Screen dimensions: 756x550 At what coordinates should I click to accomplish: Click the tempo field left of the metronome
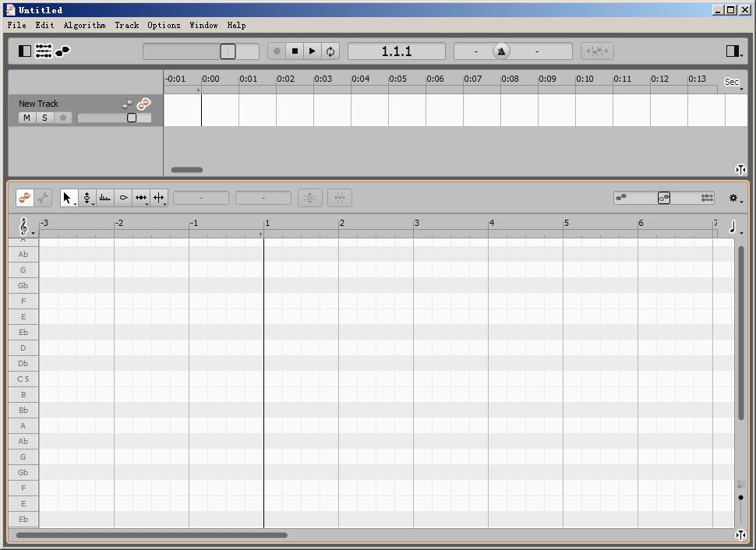click(475, 51)
